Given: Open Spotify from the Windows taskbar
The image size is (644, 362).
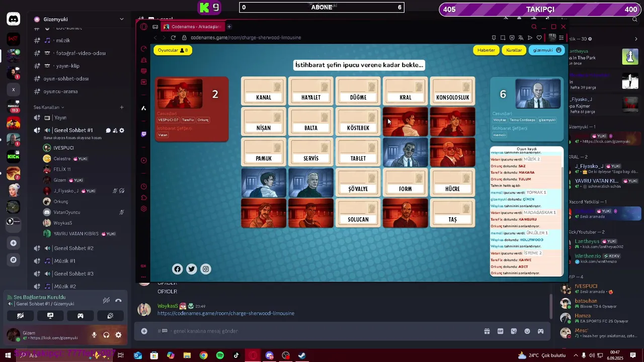Looking at the screenshot, I should 220,355.
